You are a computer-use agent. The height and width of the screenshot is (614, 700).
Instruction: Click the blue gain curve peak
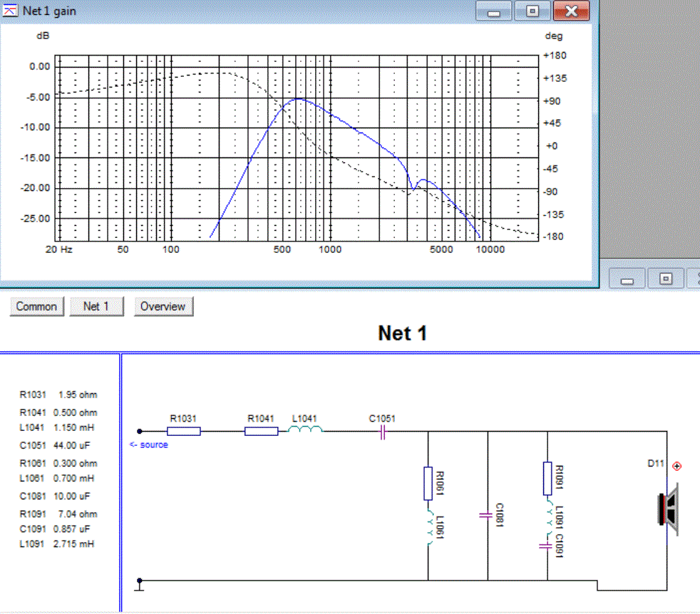coord(298,99)
